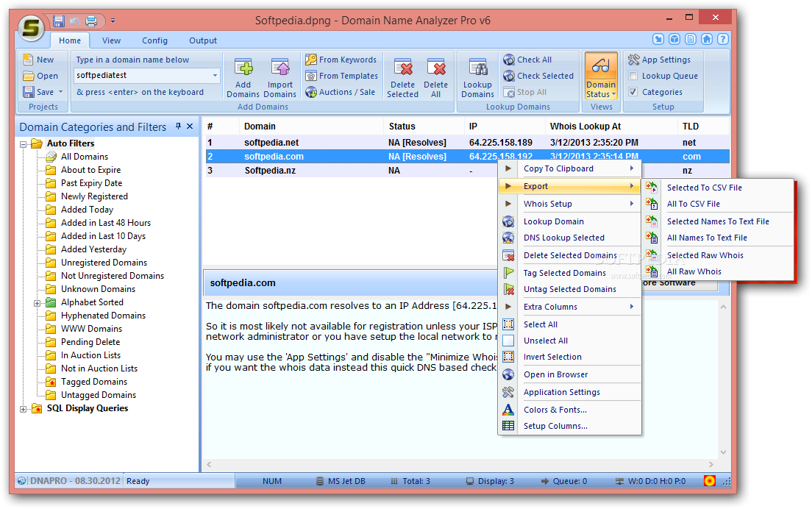Image resolution: width=812 pixels, height=509 pixels.
Task: Switch to the Output ribbon tab
Action: (203, 40)
